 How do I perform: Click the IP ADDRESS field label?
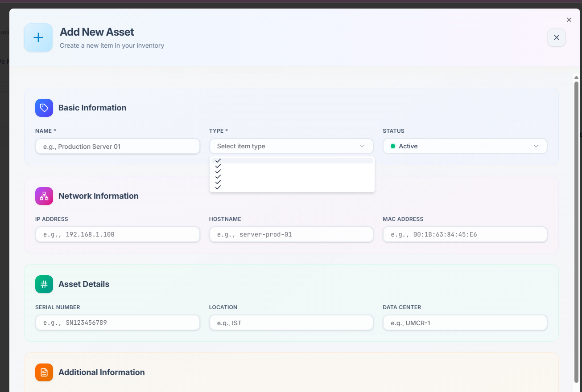[x=52, y=219]
